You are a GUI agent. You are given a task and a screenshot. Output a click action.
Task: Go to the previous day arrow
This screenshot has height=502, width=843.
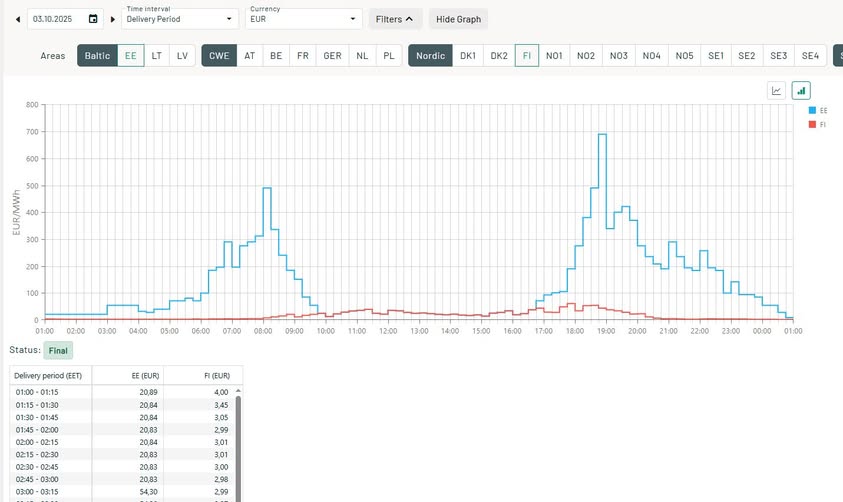pyautogui.click(x=17, y=19)
